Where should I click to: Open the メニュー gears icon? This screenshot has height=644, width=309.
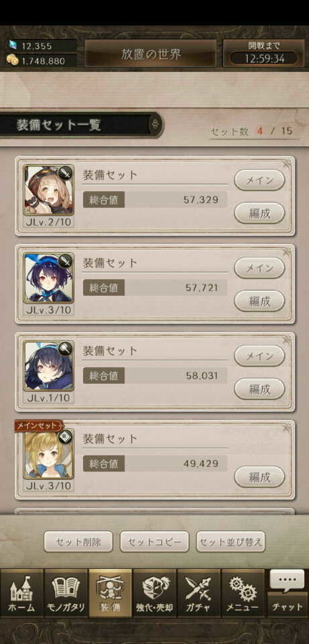[243, 594]
